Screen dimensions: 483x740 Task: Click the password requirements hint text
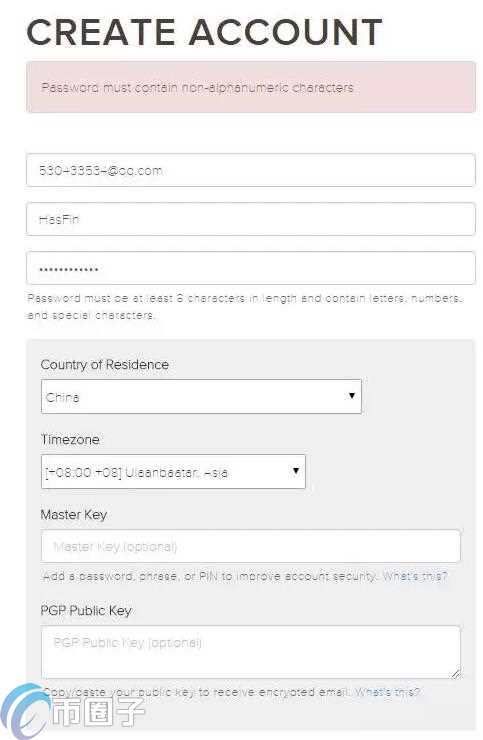tap(245, 306)
